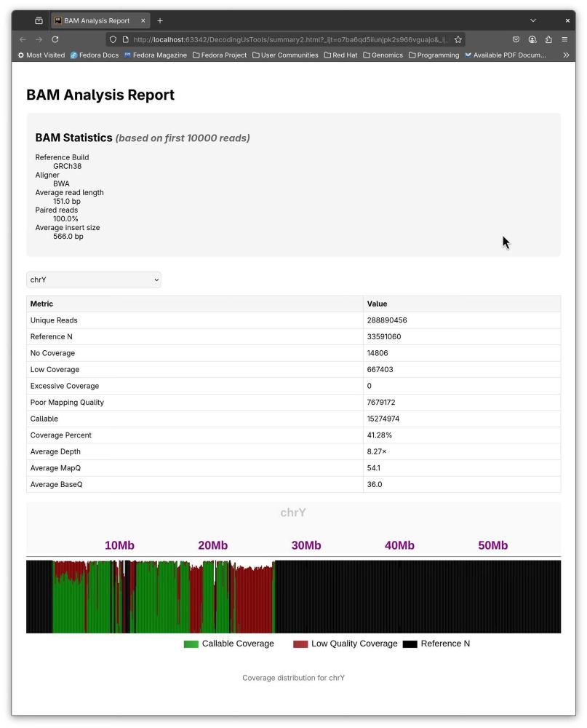The height and width of the screenshot is (728, 587).
Task: Click the browser forward arrow
Action: (39, 39)
